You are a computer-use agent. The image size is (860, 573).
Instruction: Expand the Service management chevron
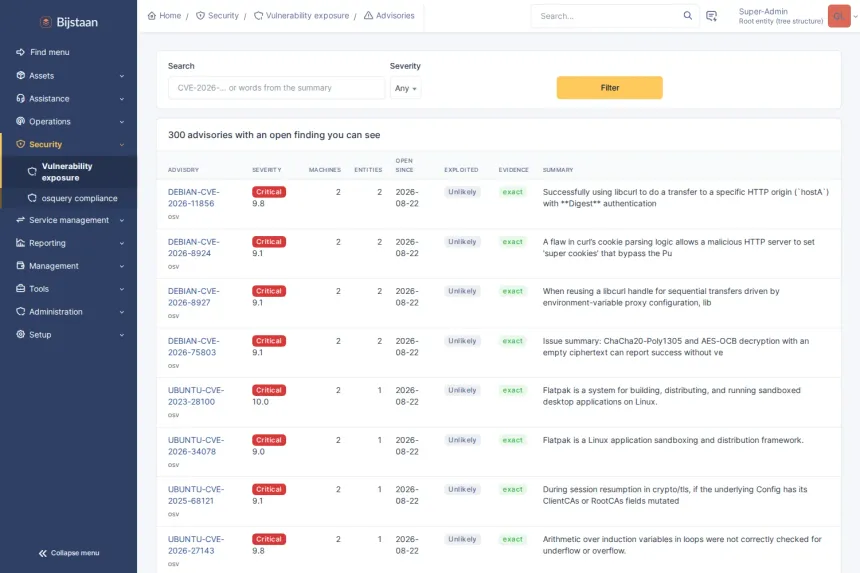tap(122, 220)
